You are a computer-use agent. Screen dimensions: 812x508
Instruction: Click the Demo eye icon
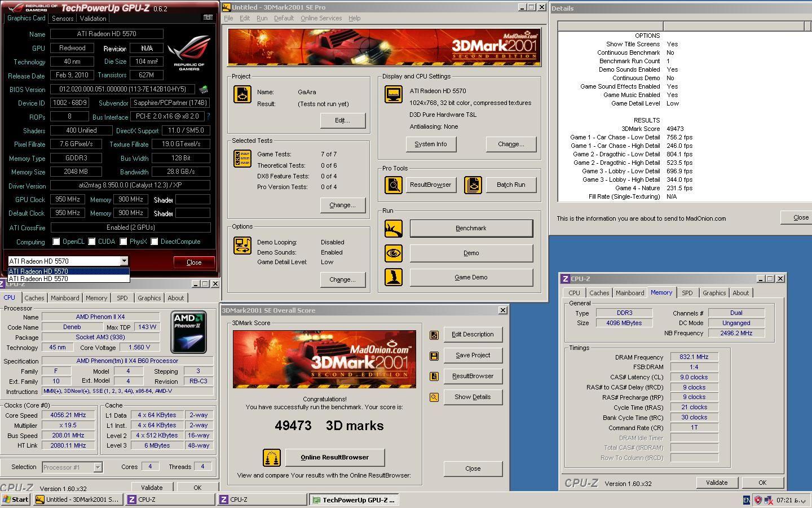coord(394,253)
